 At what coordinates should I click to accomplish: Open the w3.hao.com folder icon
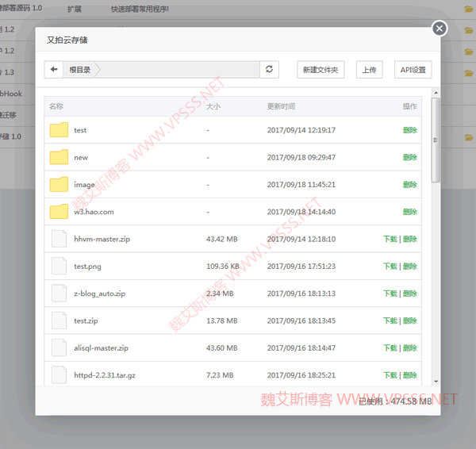click(59, 212)
